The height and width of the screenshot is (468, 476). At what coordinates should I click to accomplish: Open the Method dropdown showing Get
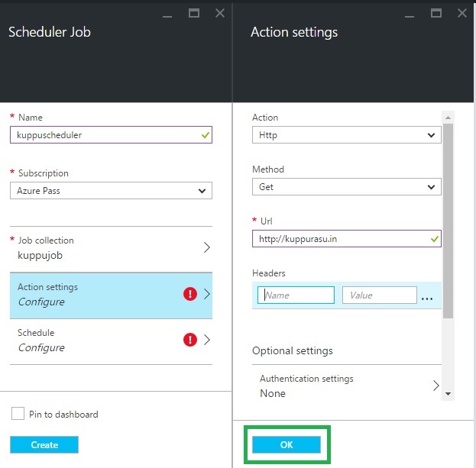click(x=346, y=187)
